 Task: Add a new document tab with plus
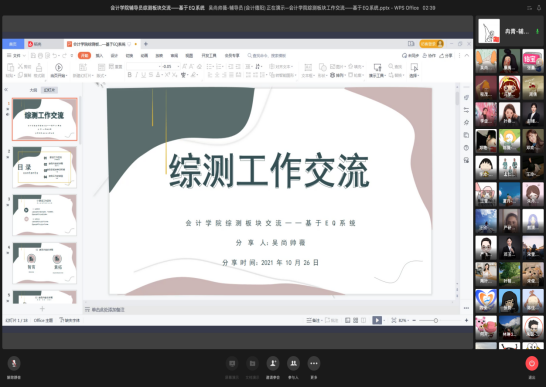[146, 44]
